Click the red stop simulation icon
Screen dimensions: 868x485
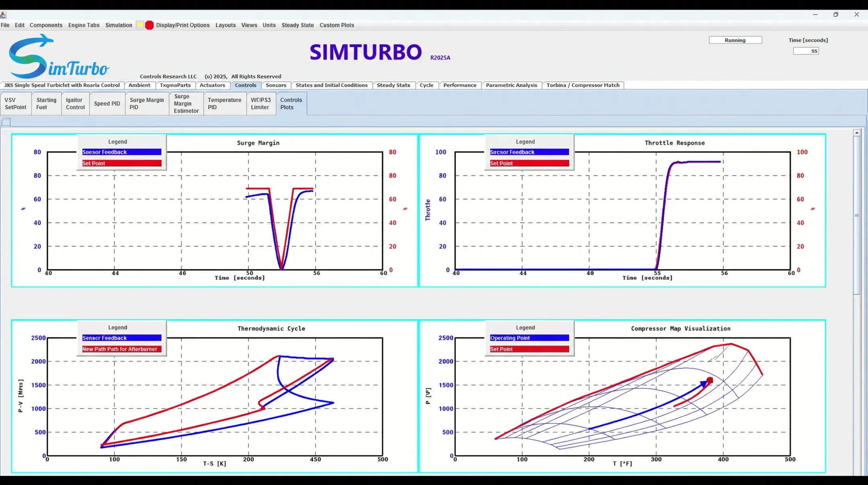click(x=149, y=25)
